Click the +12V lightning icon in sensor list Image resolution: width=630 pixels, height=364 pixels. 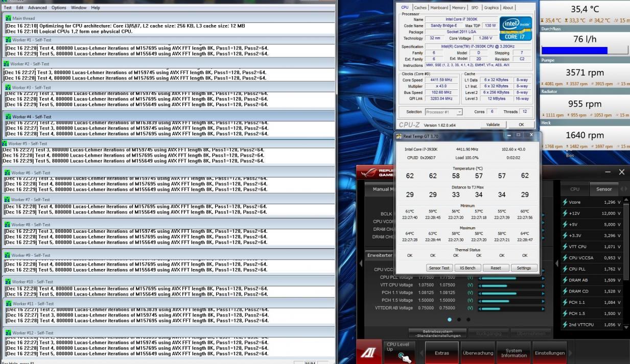tap(565, 213)
